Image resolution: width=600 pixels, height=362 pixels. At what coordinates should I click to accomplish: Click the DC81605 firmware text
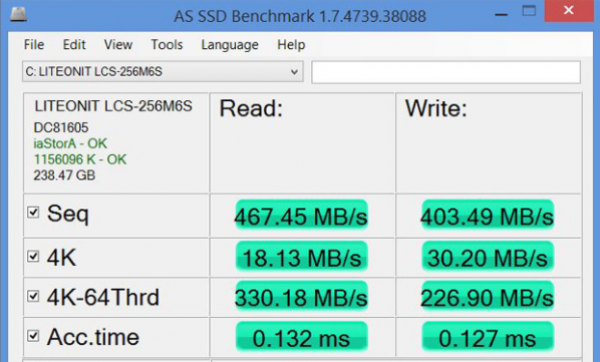point(61,127)
